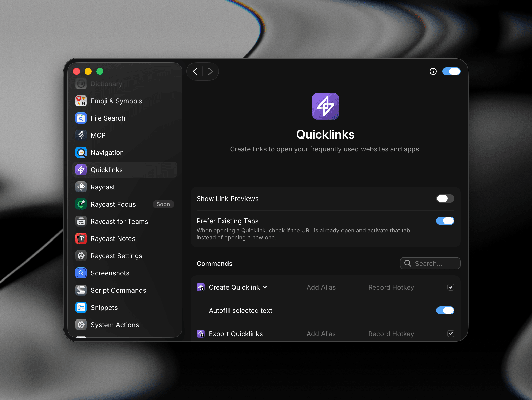This screenshot has width=532, height=400.
Task: Click the magnifier icon in Search field
Action: pyautogui.click(x=408, y=264)
